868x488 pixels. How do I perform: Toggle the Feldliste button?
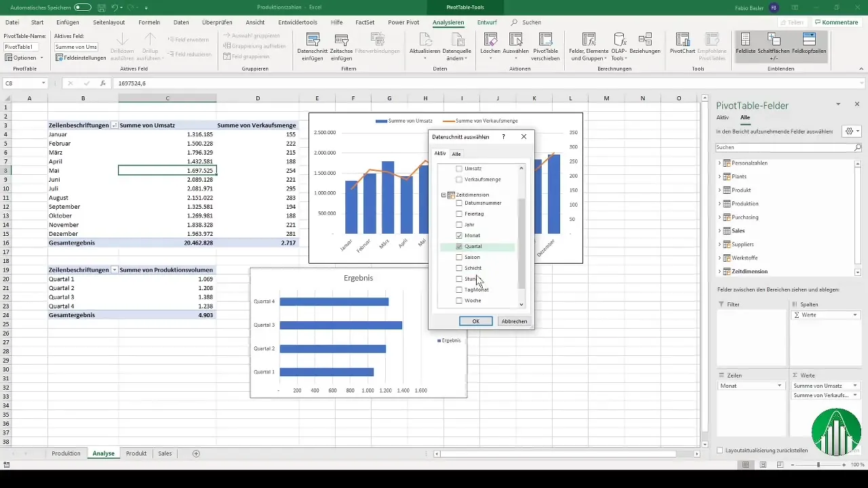coord(746,46)
